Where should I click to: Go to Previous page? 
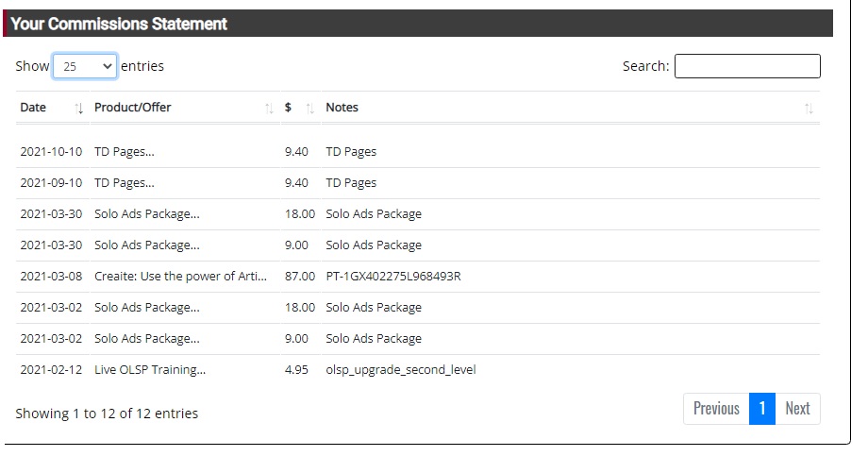tap(716, 409)
